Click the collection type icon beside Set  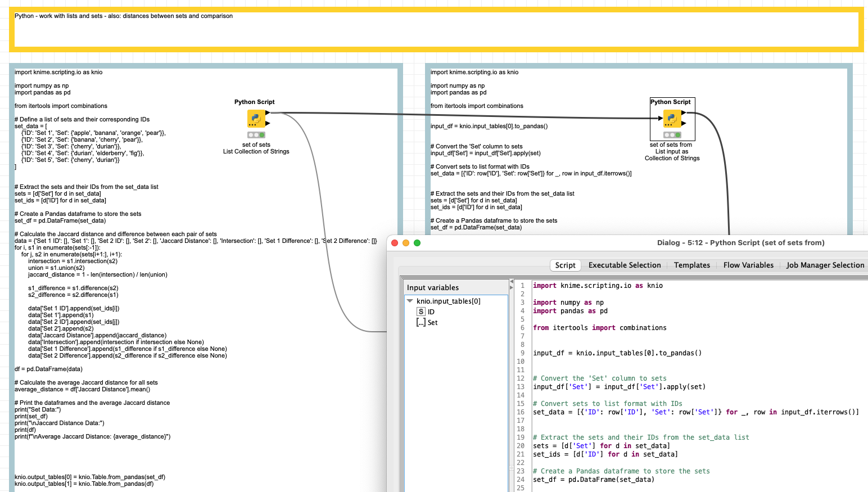(x=421, y=322)
